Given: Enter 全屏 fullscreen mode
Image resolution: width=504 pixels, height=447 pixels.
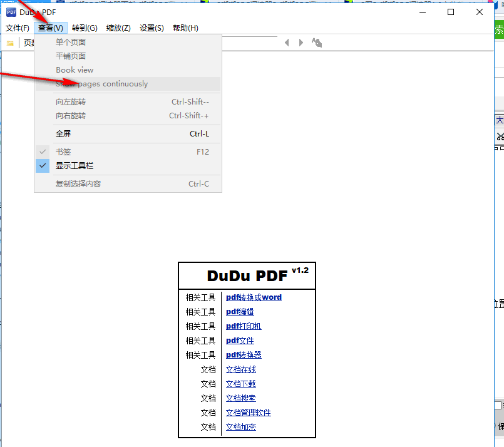Looking at the screenshot, I should (x=128, y=134).
